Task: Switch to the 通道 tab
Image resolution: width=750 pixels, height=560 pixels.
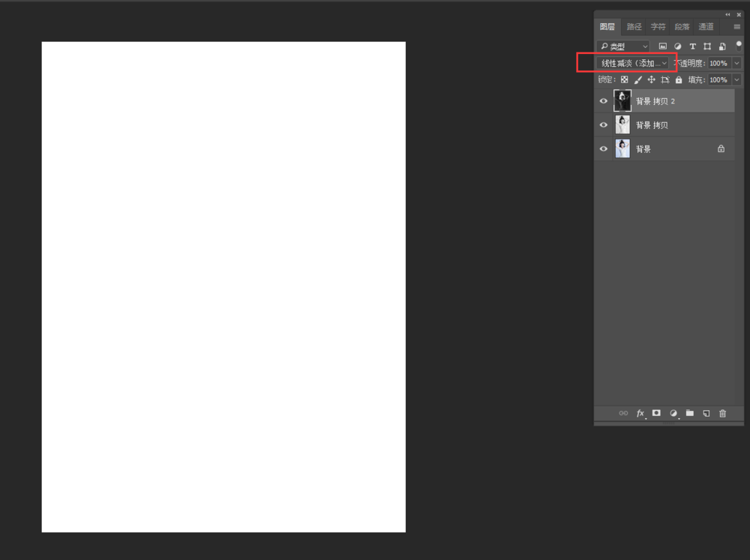Action: [x=706, y=26]
